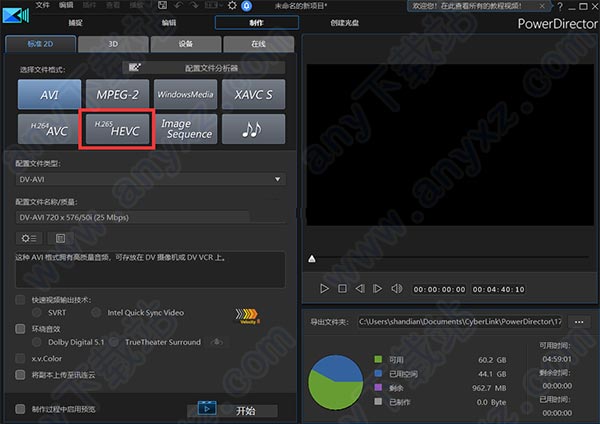
Task: Select Intel Quick Sync Video radio
Action: 96,313
